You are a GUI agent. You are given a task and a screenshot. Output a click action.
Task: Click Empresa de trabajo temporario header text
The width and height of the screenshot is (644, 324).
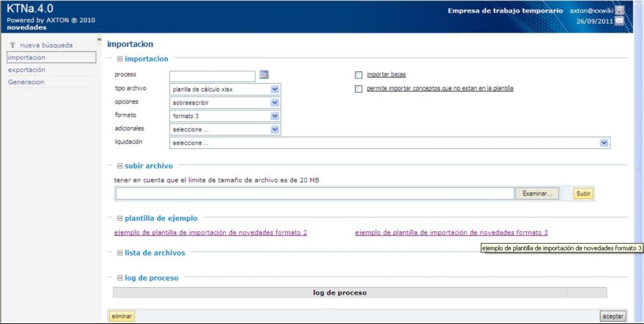(505, 11)
